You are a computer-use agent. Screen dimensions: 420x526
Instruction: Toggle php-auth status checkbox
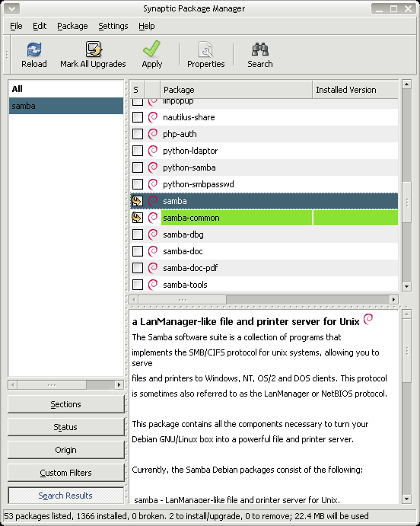pos(138,134)
